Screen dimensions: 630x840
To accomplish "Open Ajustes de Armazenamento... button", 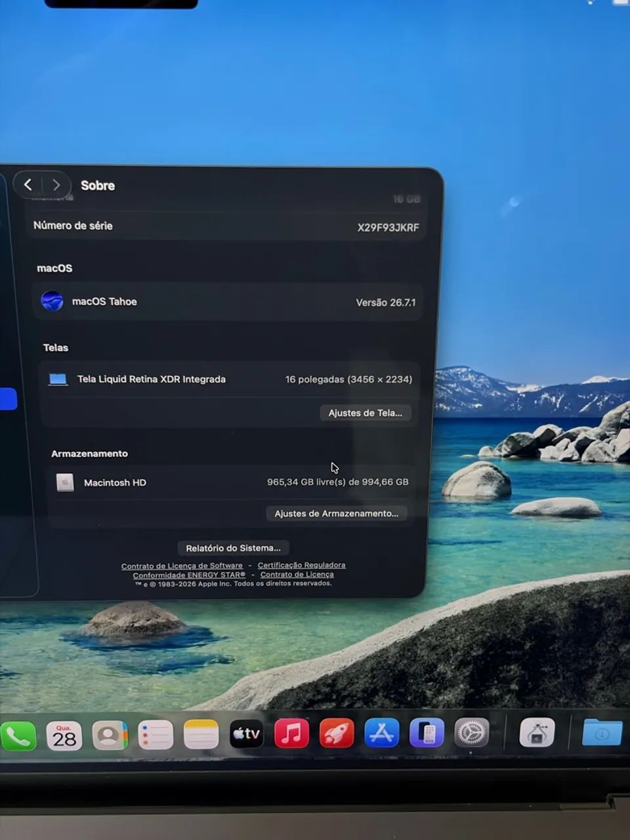I will (337, 513).
